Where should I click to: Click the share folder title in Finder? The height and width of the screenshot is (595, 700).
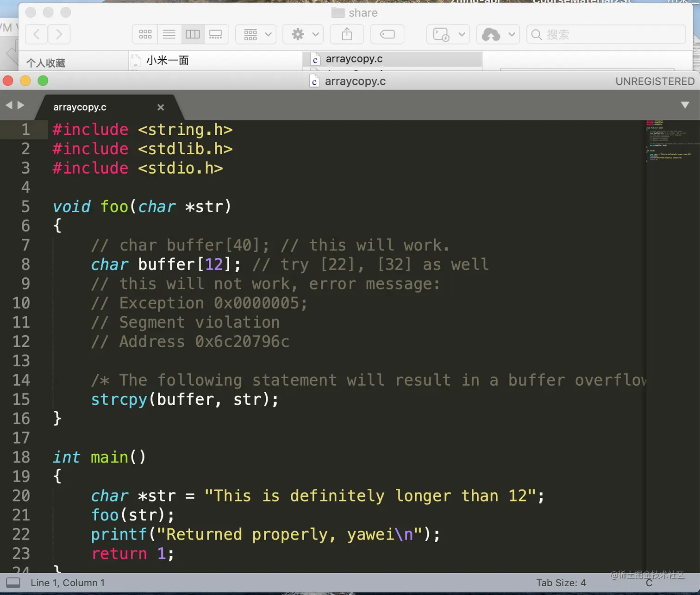tap(355, 13)
